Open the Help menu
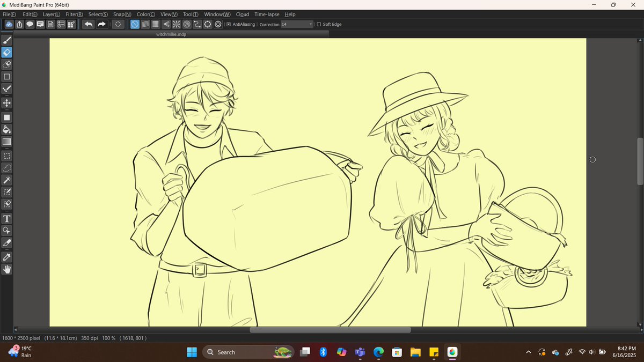This screenshot has width=644, height=362. tap(290, 14)
